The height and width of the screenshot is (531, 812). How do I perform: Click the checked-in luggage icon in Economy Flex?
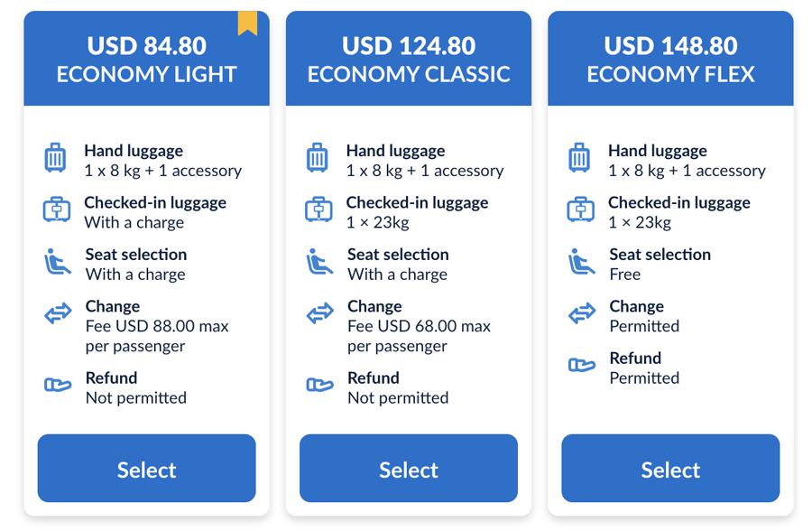pos(580,210)
